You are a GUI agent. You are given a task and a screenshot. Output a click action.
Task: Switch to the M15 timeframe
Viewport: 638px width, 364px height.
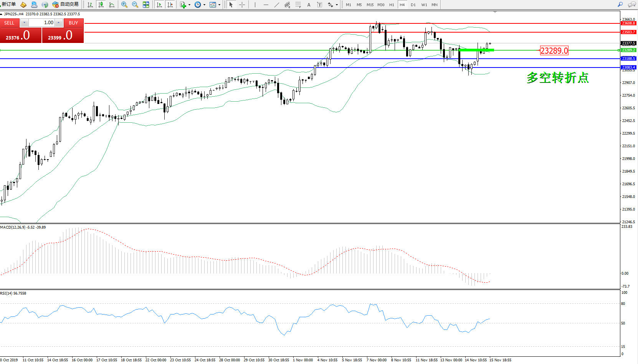tap(370, 5)
